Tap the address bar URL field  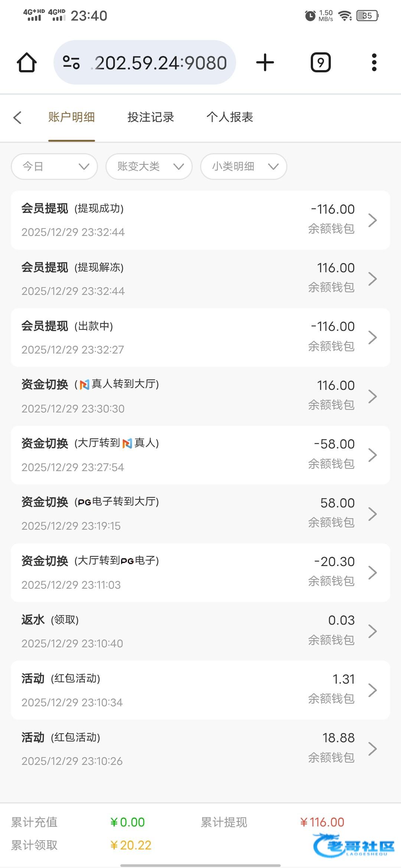coord(160,63)
